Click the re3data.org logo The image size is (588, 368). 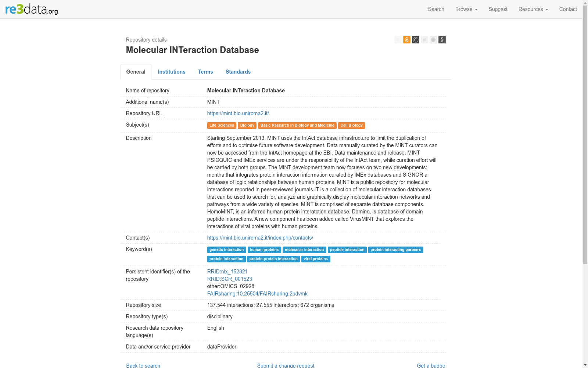(x=32, y=9)
